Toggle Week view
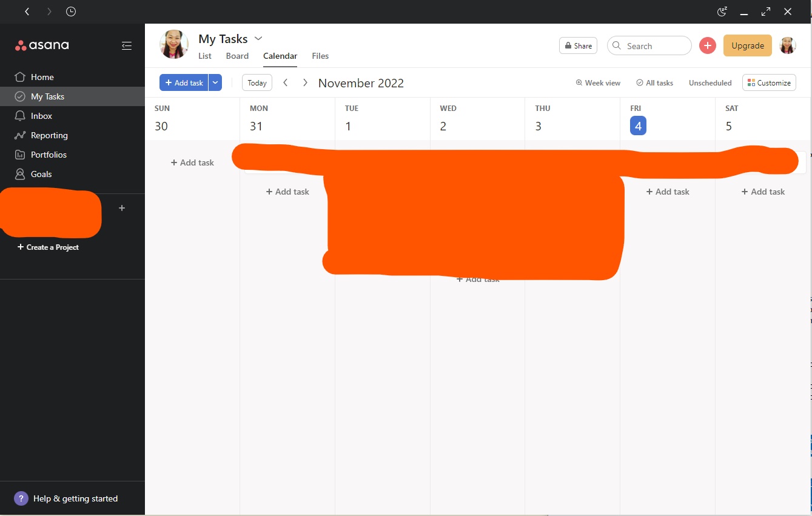 (598, 82)
